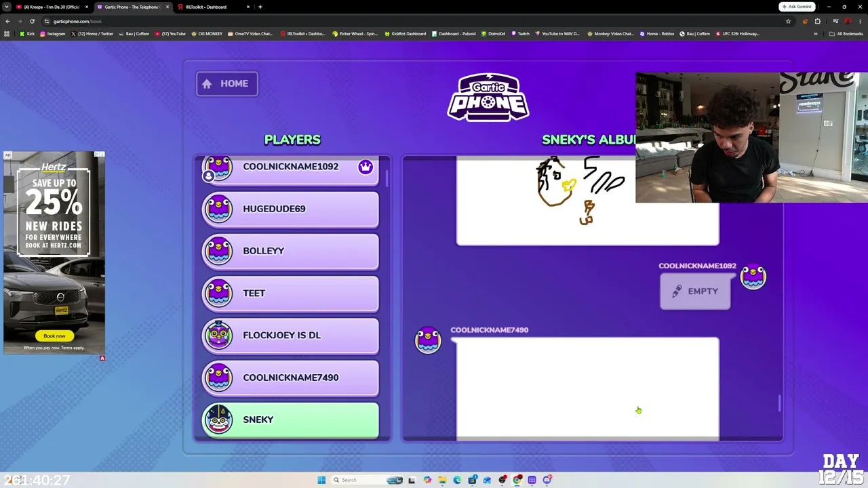Image resolution: width=868 pixels, height=488 pixels.
Task: Switch to the Kreepa YouTube tab
Action: (52, 7)
